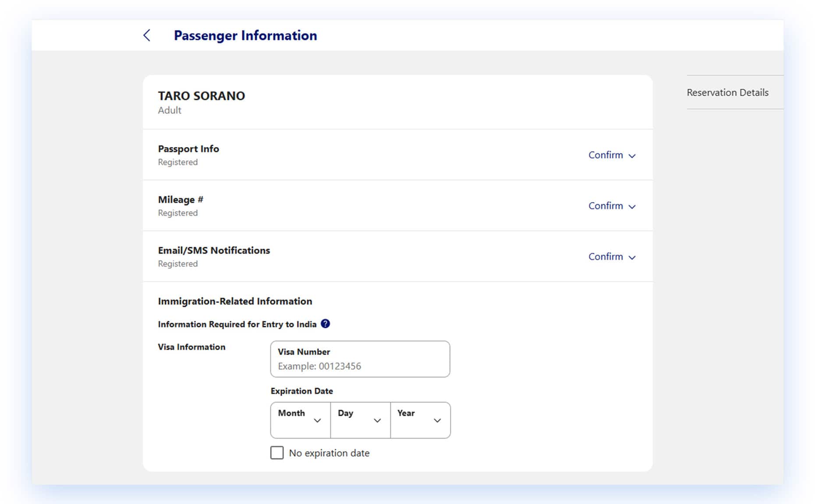Click the Confirm link for Passport Info

pyautogui.click(x=606, y=155)
